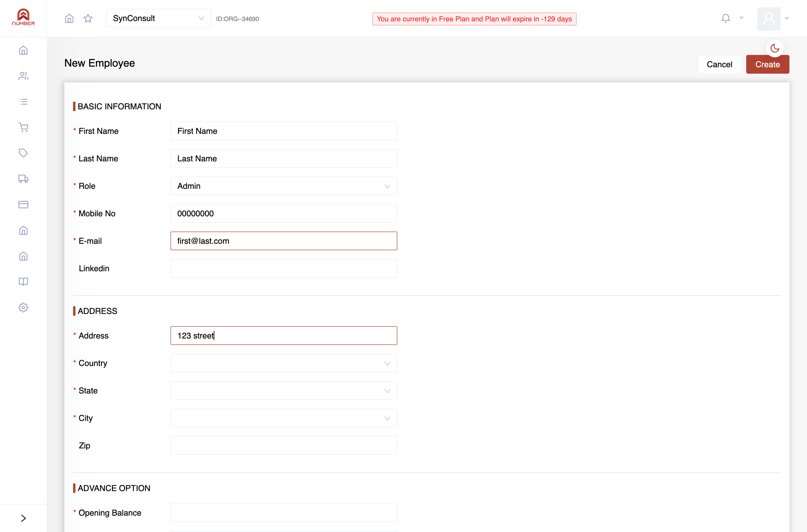
Task: Click the ID:ORG--34690 text
Action: click(237, 19)
